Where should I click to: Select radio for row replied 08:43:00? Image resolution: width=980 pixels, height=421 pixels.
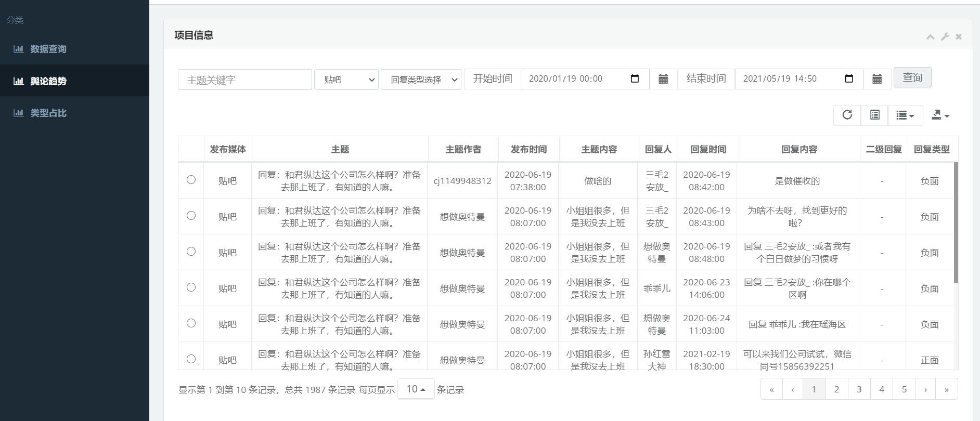[x=191, y=216]
